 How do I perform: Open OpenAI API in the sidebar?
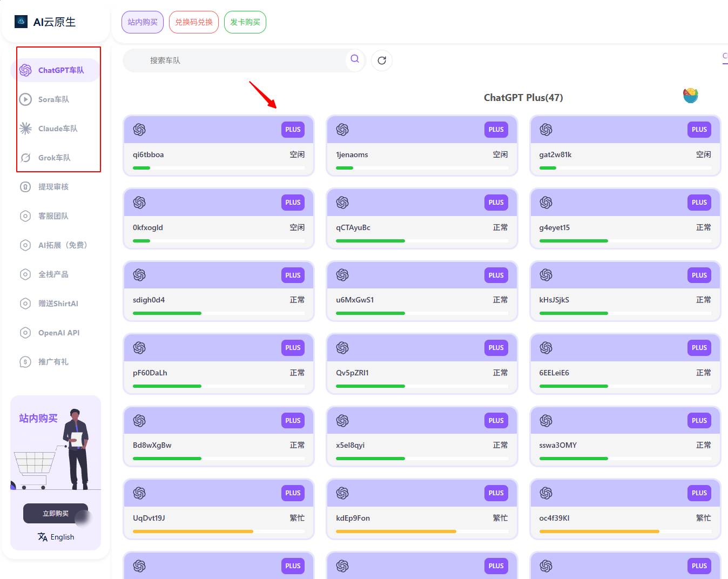[x=58, y=333]
